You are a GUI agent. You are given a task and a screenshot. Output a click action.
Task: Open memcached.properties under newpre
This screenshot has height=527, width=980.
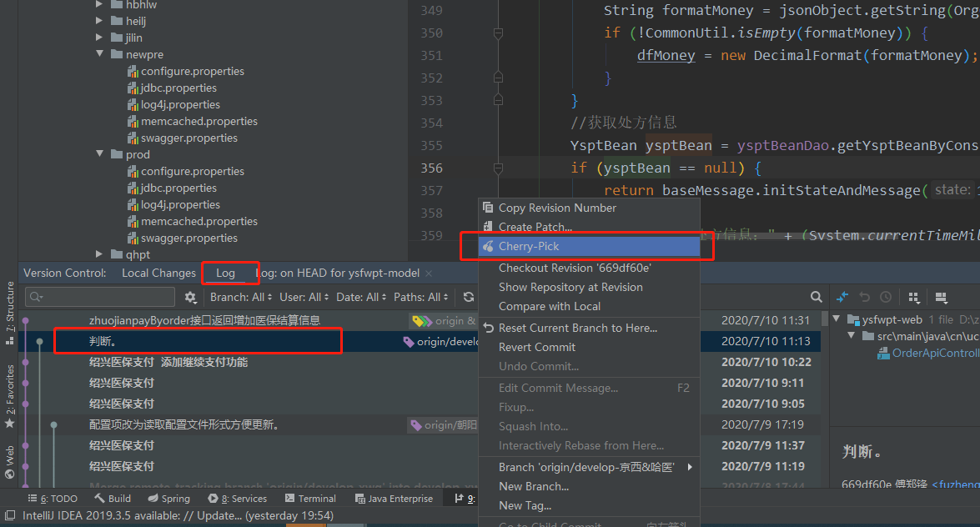[x=199, y=121]
